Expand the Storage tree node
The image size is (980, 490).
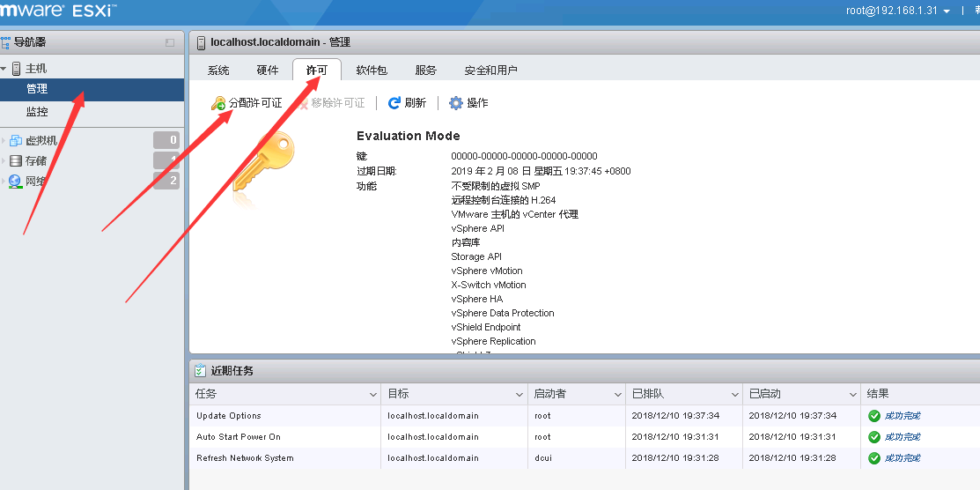point(4,160)
